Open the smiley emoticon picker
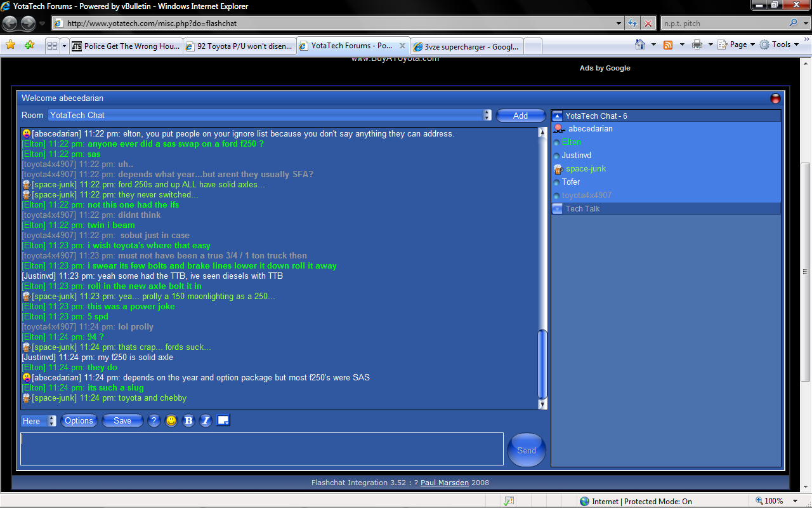The height and width of the screenshot is (508, 812). coord(171,420)
